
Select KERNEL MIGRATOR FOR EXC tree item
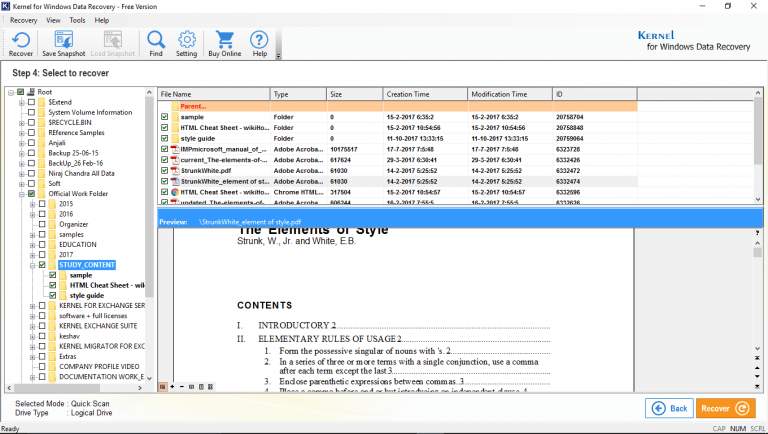[102, 346]
